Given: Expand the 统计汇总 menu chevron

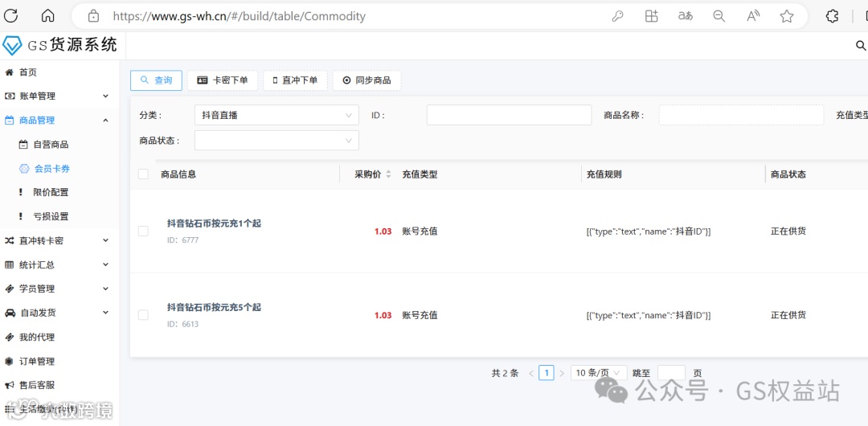Looking at the screenshot, I should click(106, 264).
